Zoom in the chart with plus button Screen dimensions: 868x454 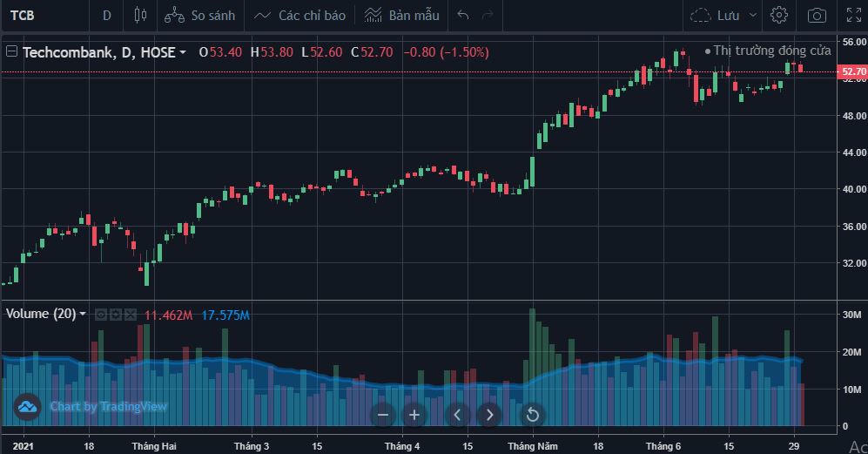414,415
